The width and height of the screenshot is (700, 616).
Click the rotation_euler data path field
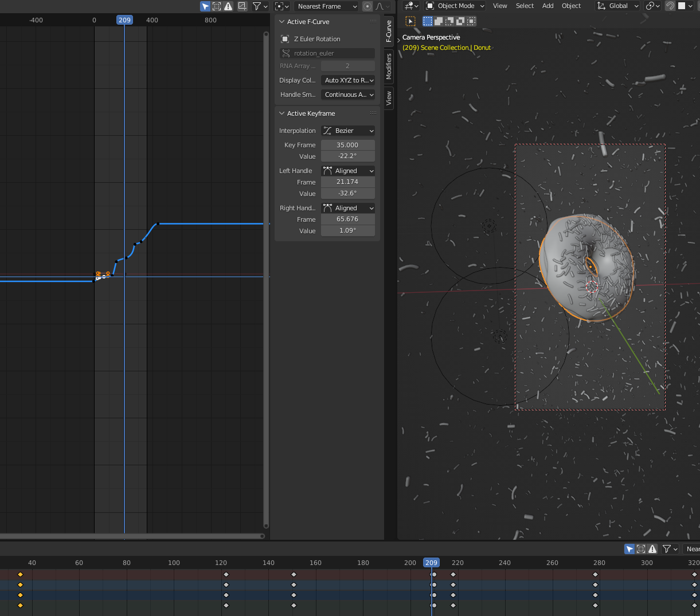pyautogui.click(x=327, y=53)
